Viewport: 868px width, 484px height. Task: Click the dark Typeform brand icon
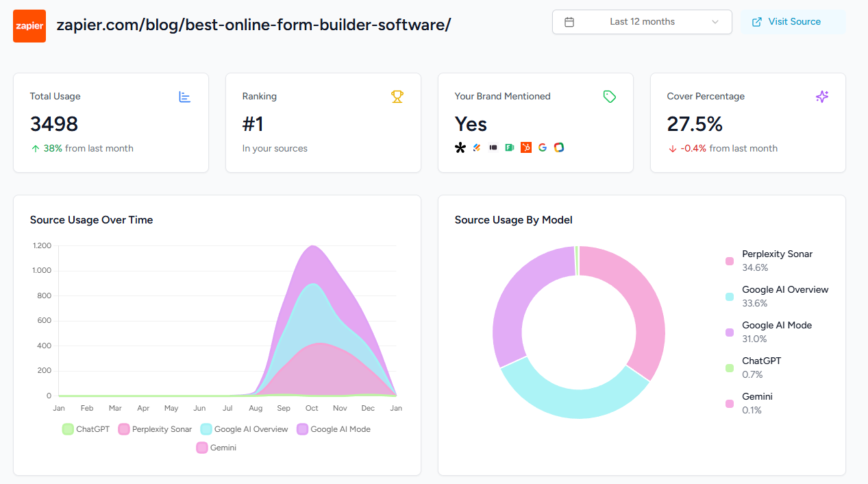coord(493,147)
